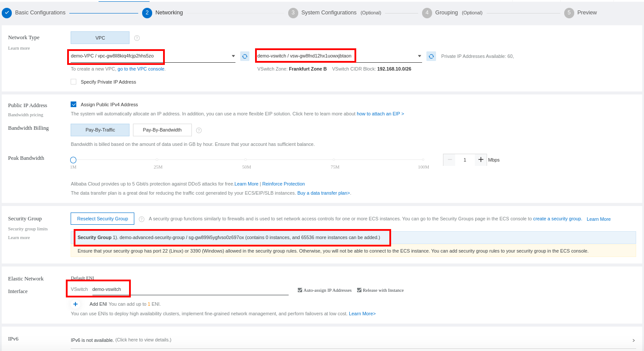Enable Specify Private IP Address checkbox
This screenshot has width=644, height=351.
point(74,82)
